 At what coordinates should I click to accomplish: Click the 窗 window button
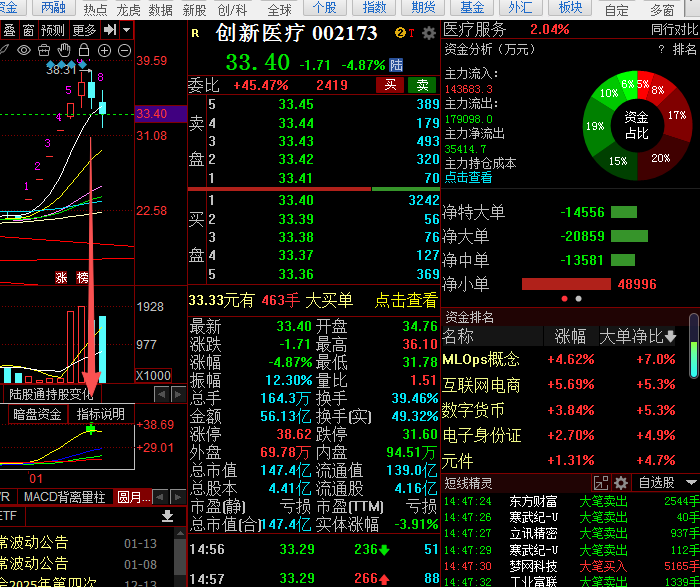click(28, 30)
